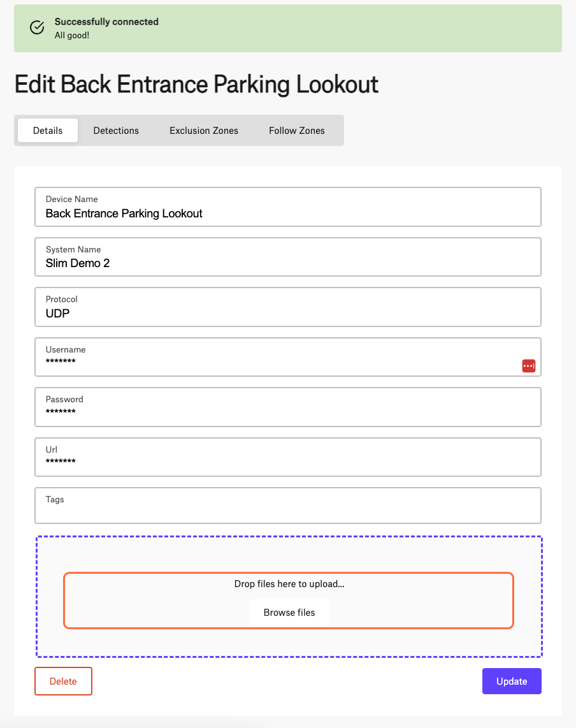The image size is (576, 728).
Task: Click the 'Successfully connected' banner title
Action: (x=106, y=22)
